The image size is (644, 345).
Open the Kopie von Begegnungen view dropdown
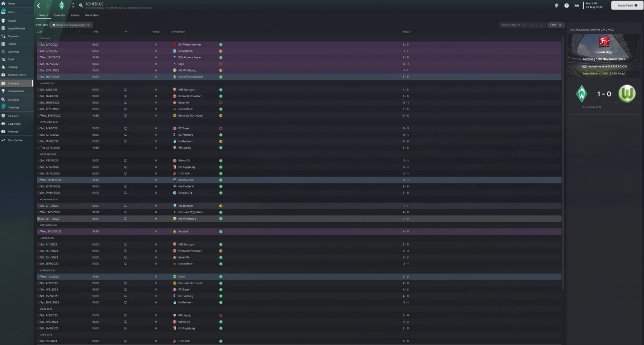[73, 25]
